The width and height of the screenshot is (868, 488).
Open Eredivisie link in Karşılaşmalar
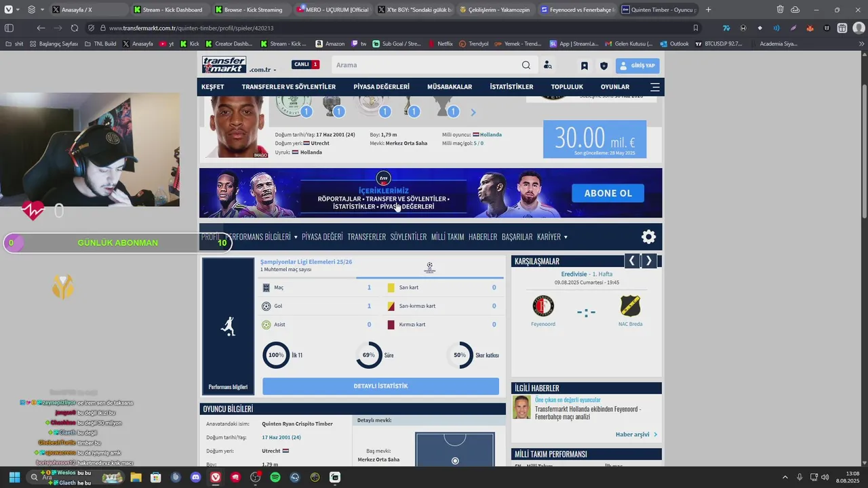(573, 274)
